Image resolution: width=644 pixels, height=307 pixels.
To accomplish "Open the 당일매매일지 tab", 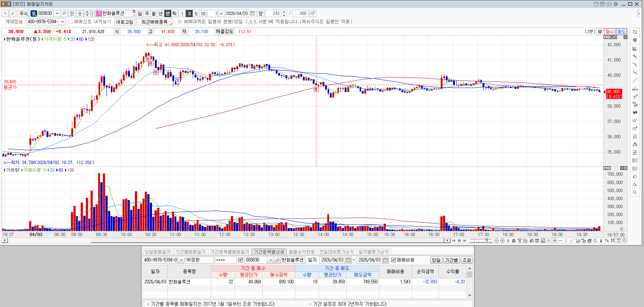I will [157, 252].
